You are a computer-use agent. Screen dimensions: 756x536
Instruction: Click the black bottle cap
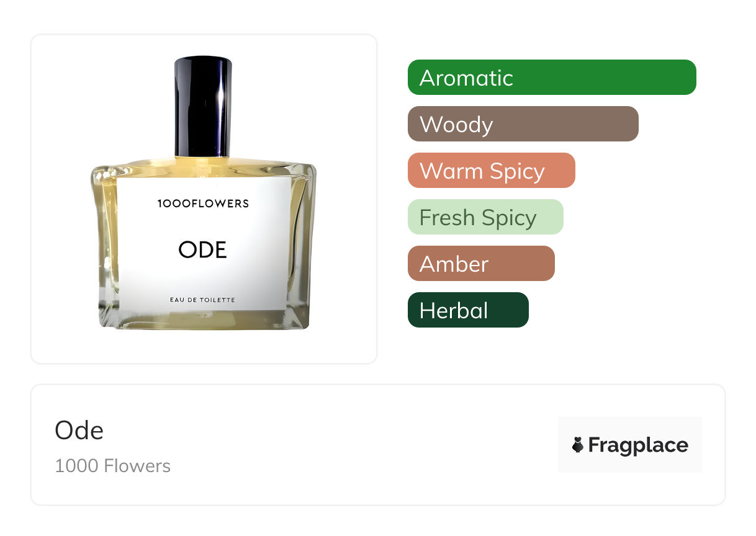click(203, 107)
